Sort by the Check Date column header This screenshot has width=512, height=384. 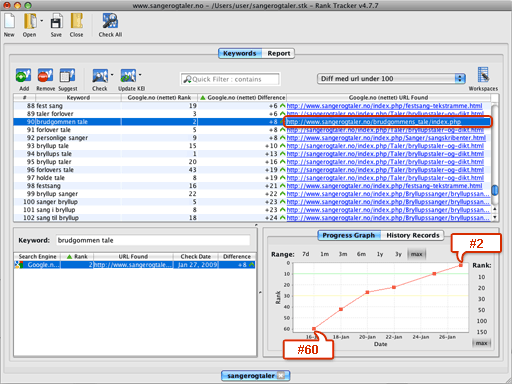[196, 256]
